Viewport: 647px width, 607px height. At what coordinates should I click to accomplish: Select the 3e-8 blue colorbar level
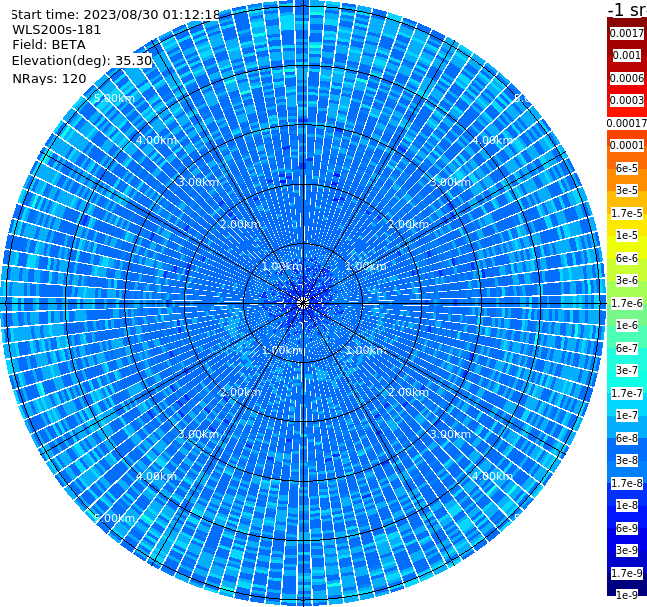(627, 461)
